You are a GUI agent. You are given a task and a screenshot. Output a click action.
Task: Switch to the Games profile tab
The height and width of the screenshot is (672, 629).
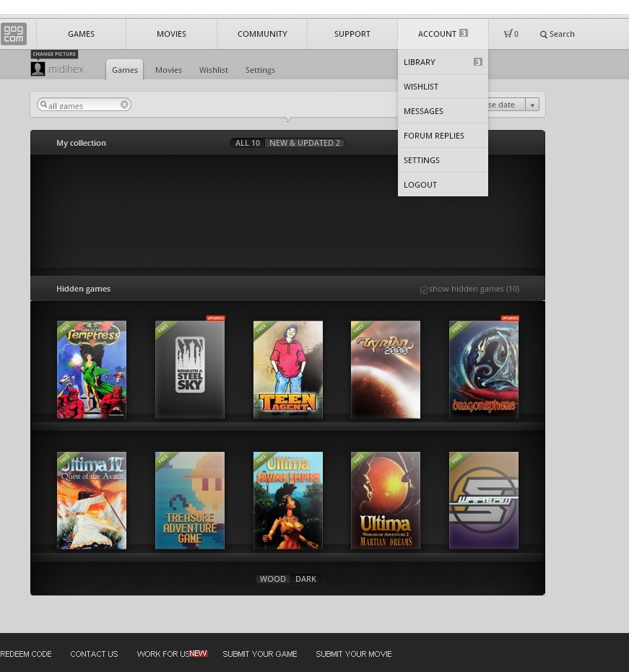coord(125,70)
